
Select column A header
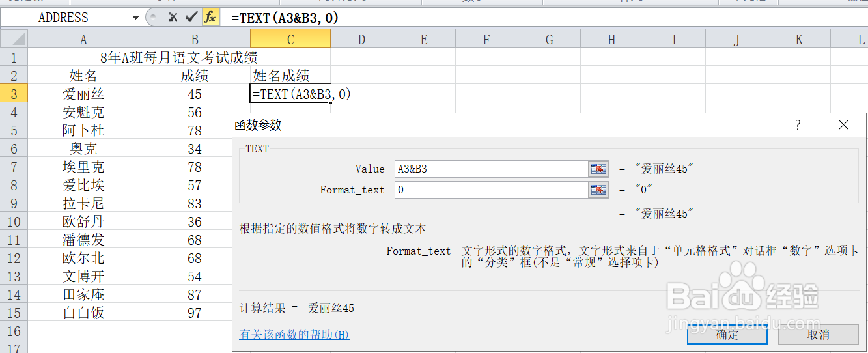click(x=83, y=40)
